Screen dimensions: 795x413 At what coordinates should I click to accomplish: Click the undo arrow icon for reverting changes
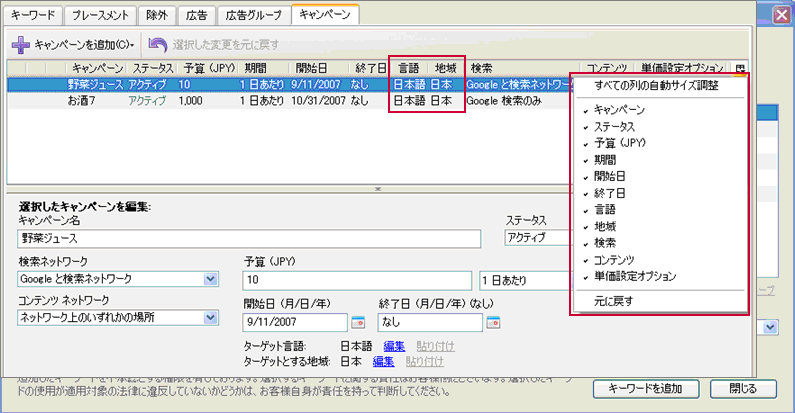158,45
